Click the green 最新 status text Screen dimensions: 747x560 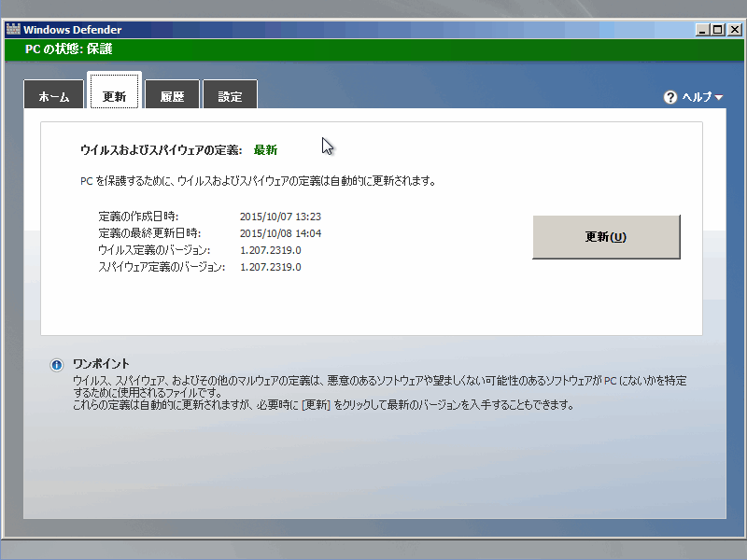click(x=265, y=150)
